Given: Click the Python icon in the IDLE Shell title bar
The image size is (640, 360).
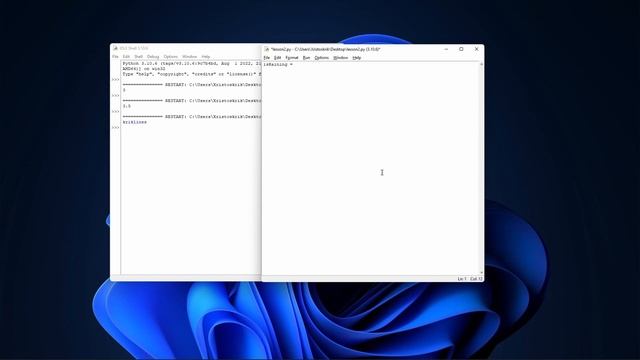Looking at the screenshot, I should [x=116, y=48].
